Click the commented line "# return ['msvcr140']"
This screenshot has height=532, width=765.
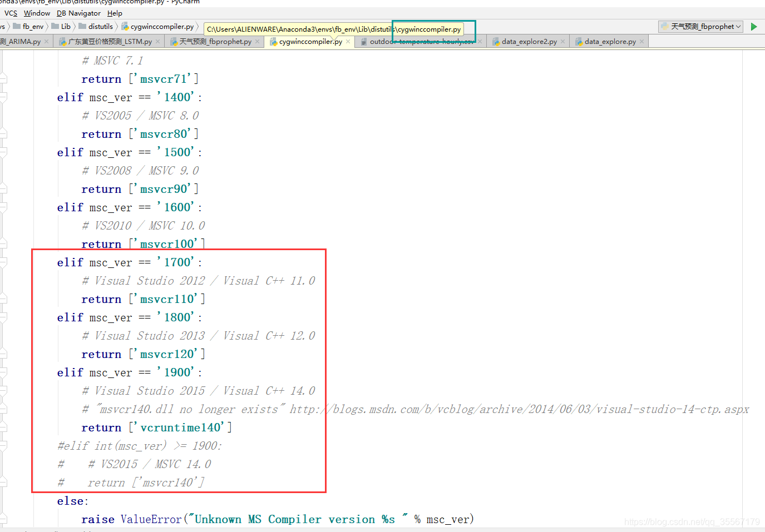point(131,483)
